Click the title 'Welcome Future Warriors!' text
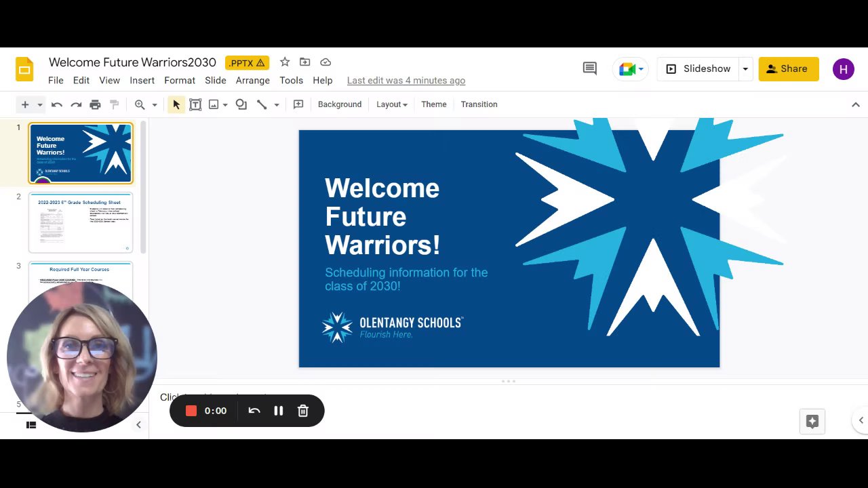 click(382, 217)
